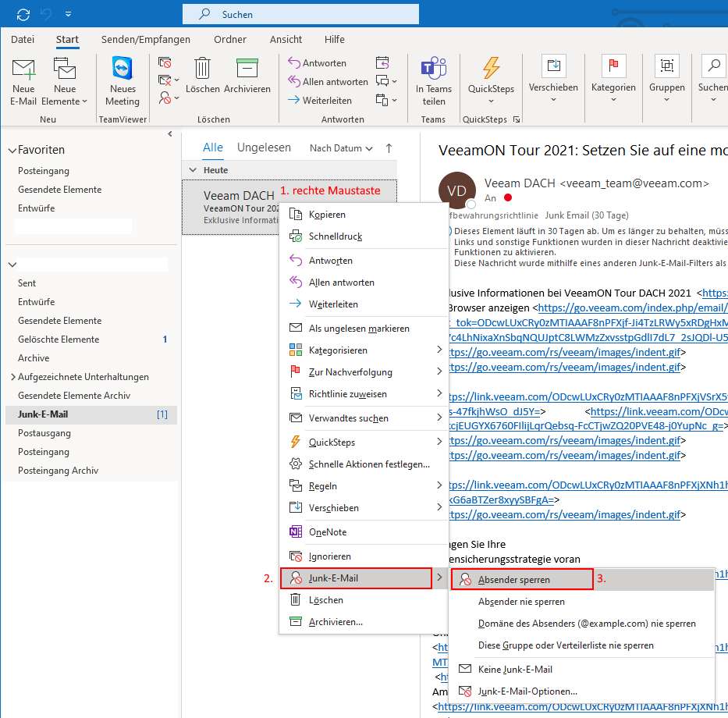This screenshot has width=728, height=718.
Task: Expand the Aufgezeichnete Unterhaltungen folder
Action: coord(13,377)
